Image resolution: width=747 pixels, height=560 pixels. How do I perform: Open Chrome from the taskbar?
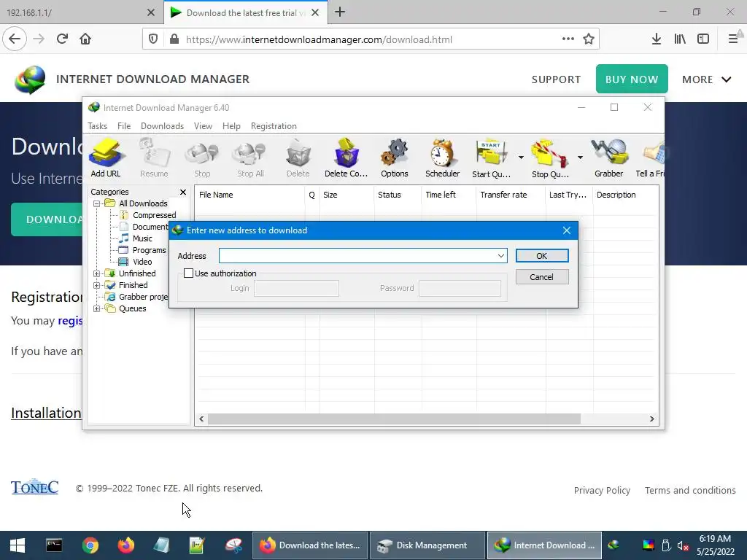coord(90,545)
